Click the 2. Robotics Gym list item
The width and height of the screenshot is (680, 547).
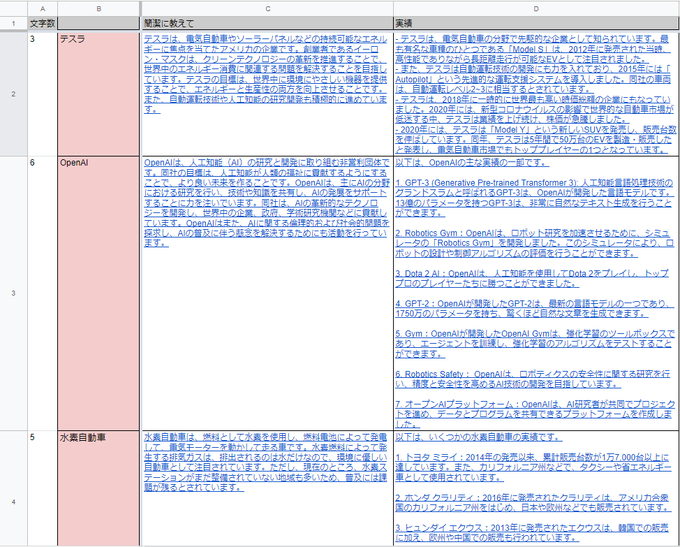(534, 243)
